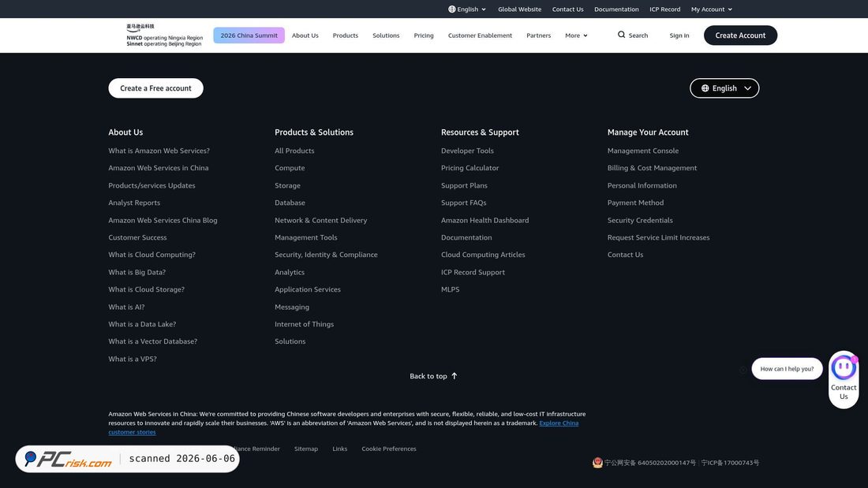Open the Links footer link
The height and width of the screenshot is (488, 868).
tap(340, 449)
